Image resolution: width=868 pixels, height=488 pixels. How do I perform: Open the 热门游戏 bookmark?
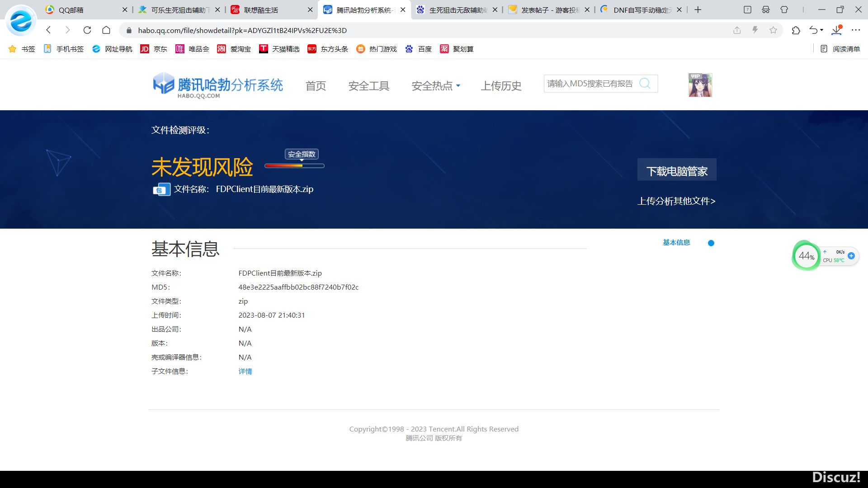(376, 49)
